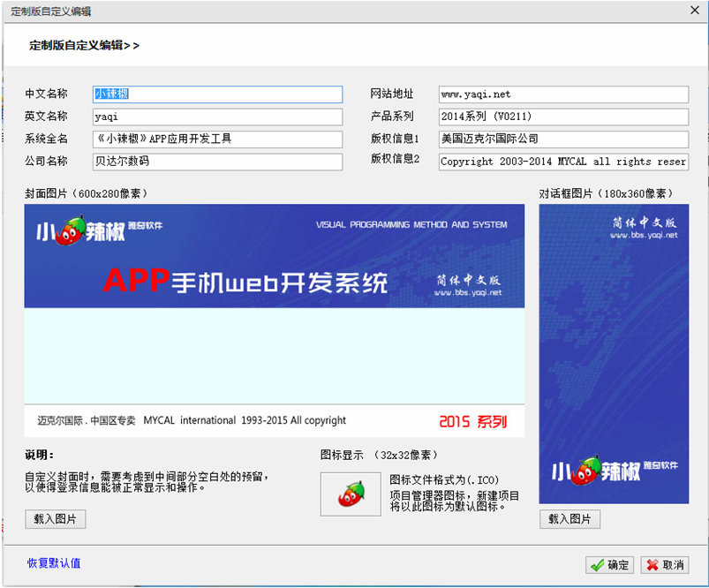The height and width of the screenshot is (588, 709).
Task: Cancel with the 取消 button
Action: click(x=665, y=565)
